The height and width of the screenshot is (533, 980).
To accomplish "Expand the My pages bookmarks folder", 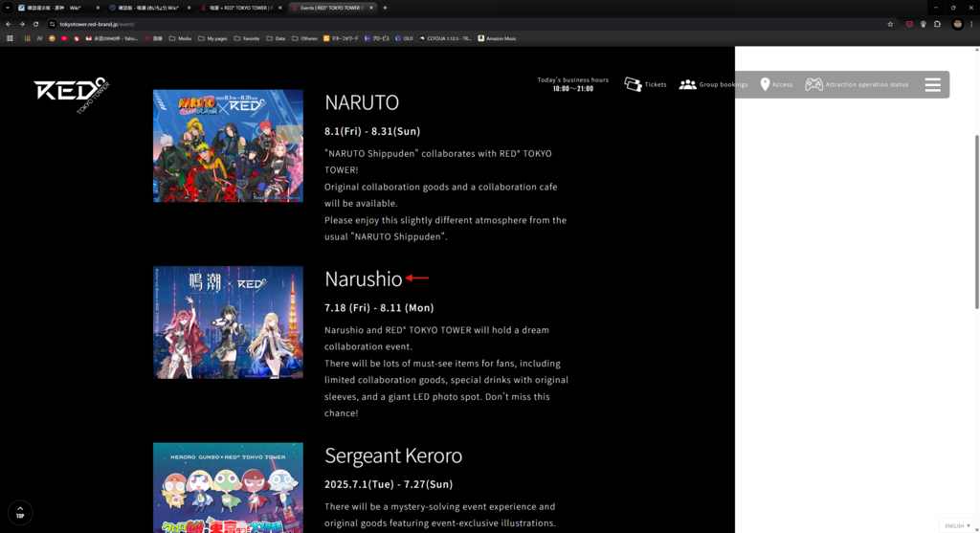I will point(212,38).
